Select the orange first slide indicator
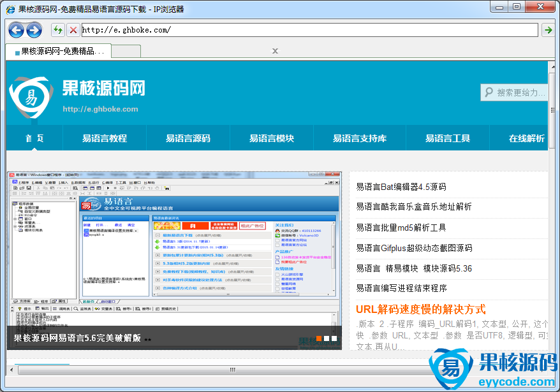Viewport: 560px width, 392px height. (318, 338)
